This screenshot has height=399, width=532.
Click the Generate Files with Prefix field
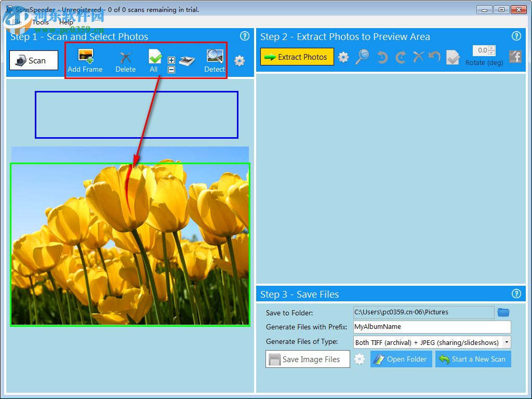[432, 327]
